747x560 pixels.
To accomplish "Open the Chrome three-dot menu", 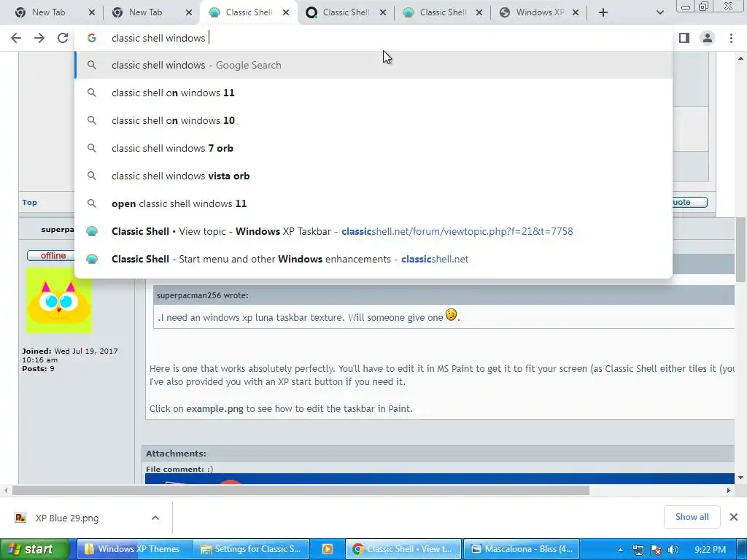I will [731, 38].
